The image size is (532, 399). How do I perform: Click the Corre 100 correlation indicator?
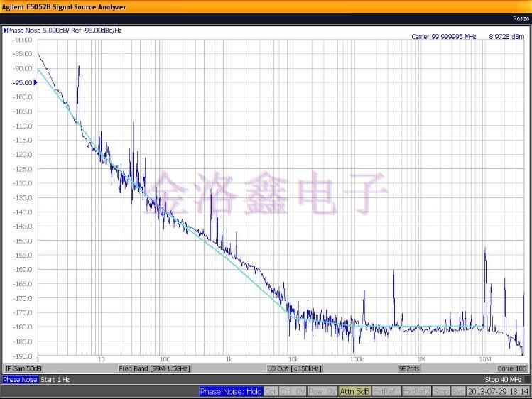pyautogui.click(x=511, y=368)
